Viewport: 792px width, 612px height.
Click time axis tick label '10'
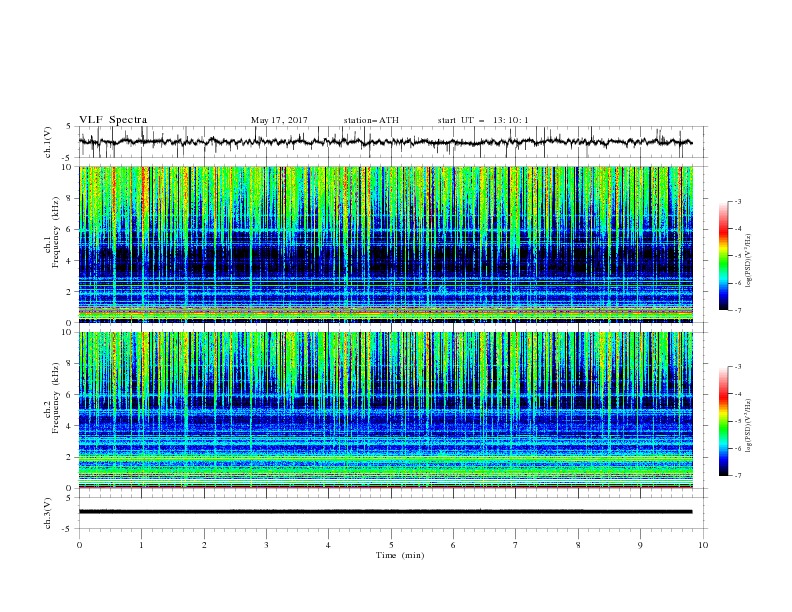703,545
